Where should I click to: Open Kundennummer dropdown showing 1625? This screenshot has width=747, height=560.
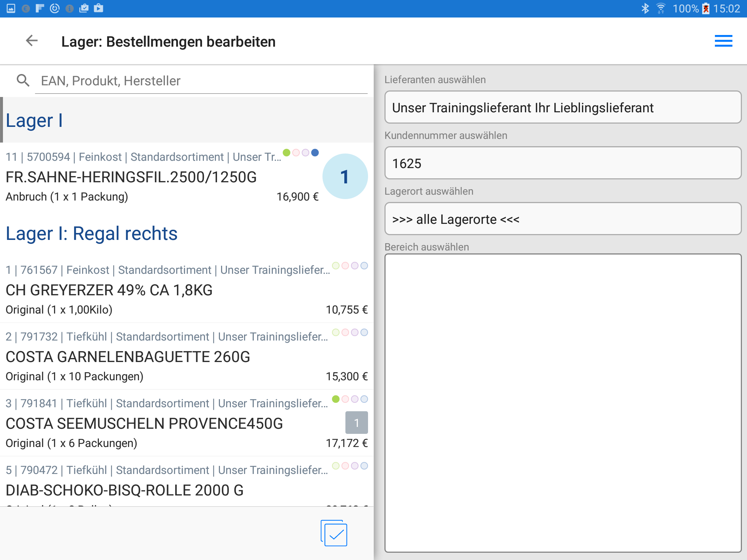pos(563,163)
